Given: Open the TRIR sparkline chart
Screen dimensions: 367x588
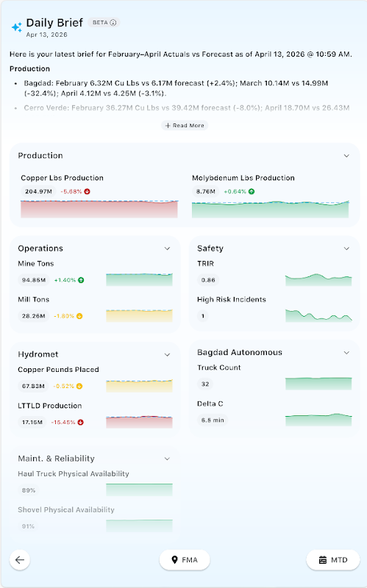Looking at the screenshot, I should (x=318, y=280).
